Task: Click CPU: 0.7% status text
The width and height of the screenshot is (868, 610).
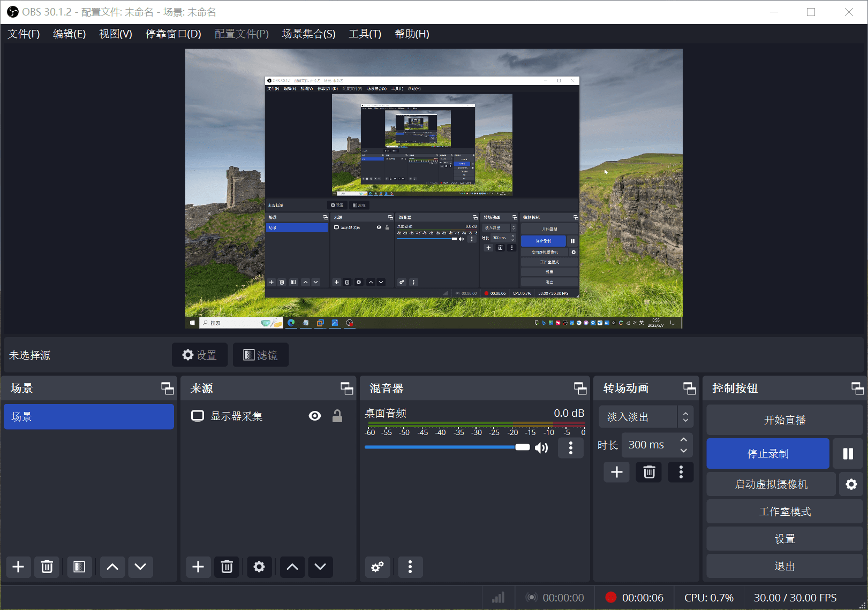Action: pyautogui.click(x=709, y=598)
